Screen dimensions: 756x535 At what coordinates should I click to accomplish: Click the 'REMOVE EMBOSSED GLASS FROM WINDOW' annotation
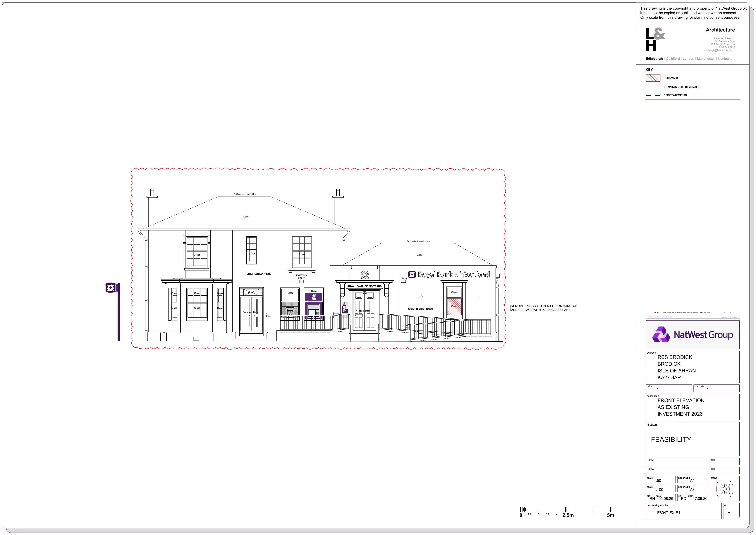pos(544,308)
